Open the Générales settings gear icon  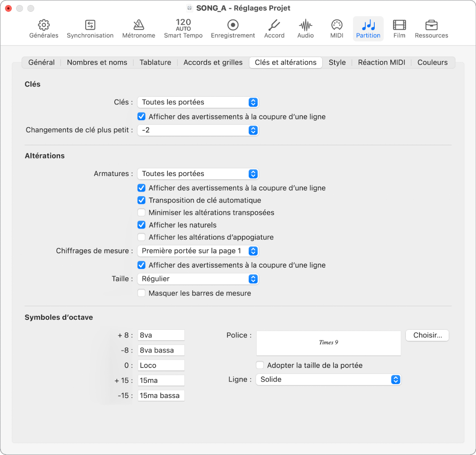44,25
